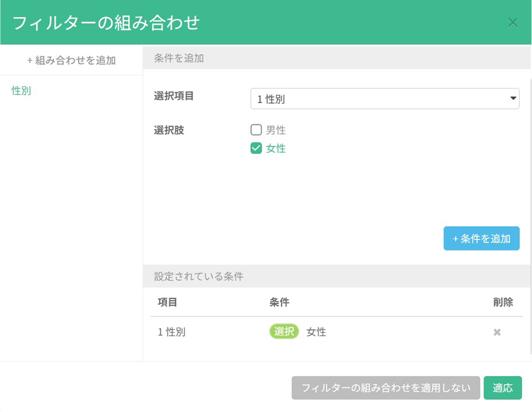The height and width of the screenshot is (412, 532).
Task: Click フィルターの組み合わせを適用しない button
Action: 386,388
